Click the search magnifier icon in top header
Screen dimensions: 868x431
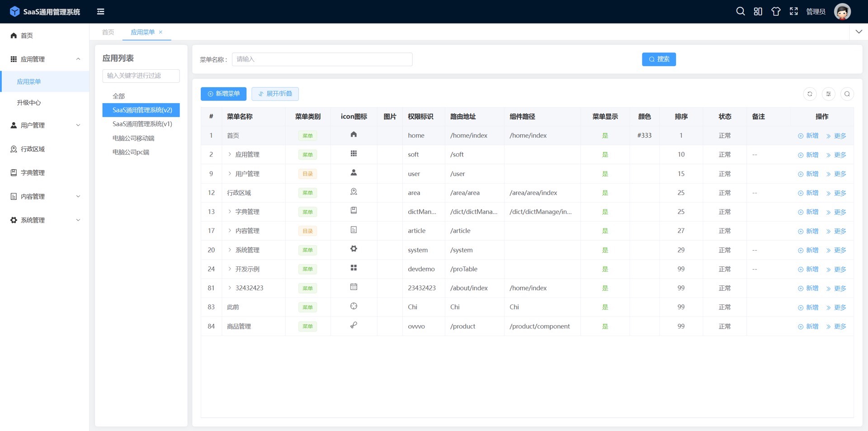click(740, 11)
